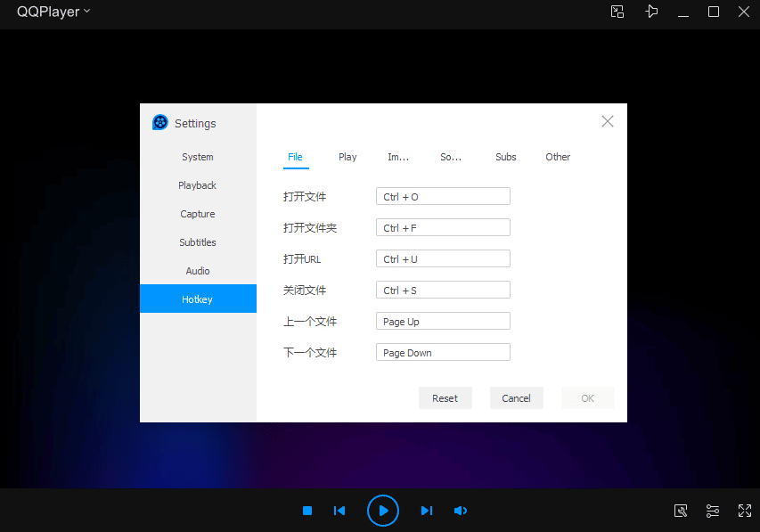Viewport: 760px width, 532px height.
Task: Switch to the So... hotkey tab
Action: 451,157
